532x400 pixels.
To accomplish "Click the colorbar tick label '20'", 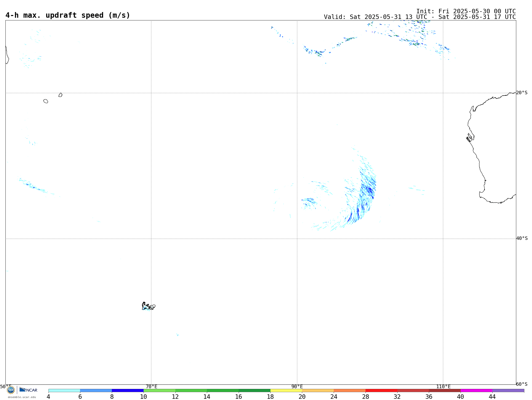I will [x=302, y=397].
